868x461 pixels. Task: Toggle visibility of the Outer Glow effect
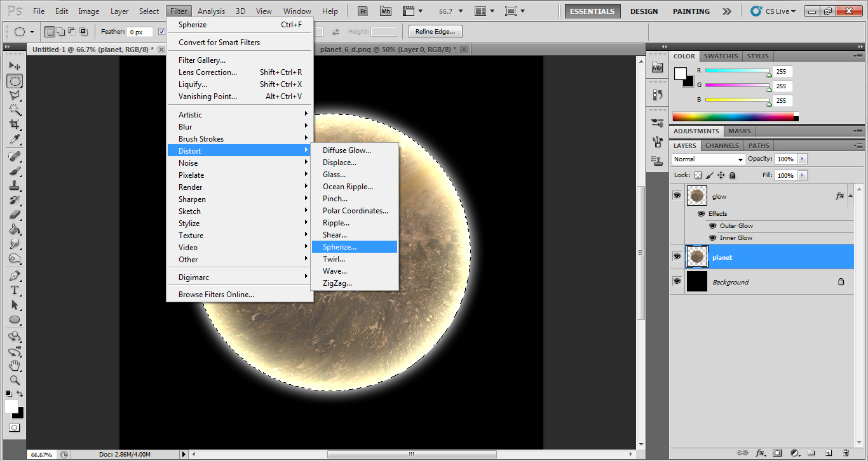pyautogui.click(x=712, y=225)
